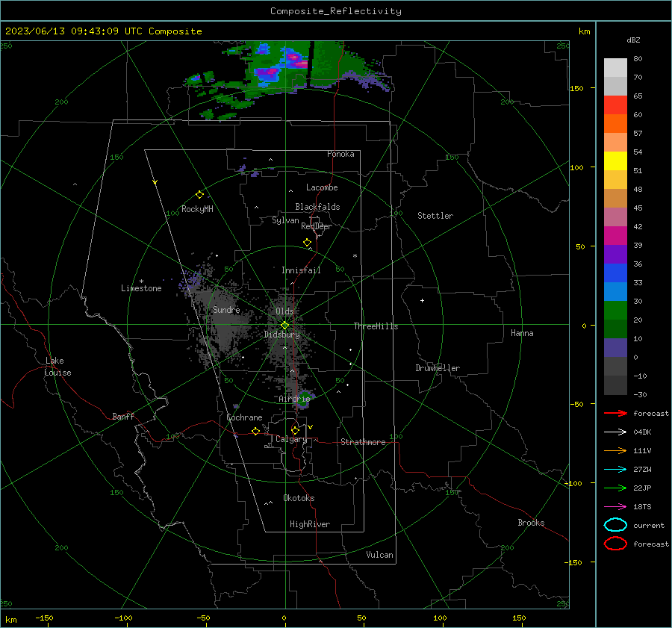Click the Composite_Reflectivity title
672x628 pixels.
pyautogui.click(x=336, y=11)
